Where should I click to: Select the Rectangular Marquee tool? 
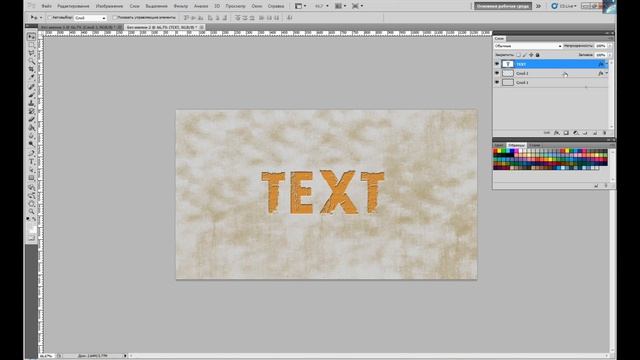[31, 45]
